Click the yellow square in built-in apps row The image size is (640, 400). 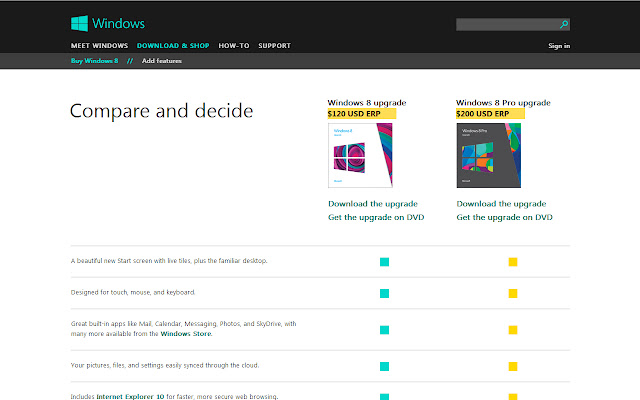pos(513,330)
